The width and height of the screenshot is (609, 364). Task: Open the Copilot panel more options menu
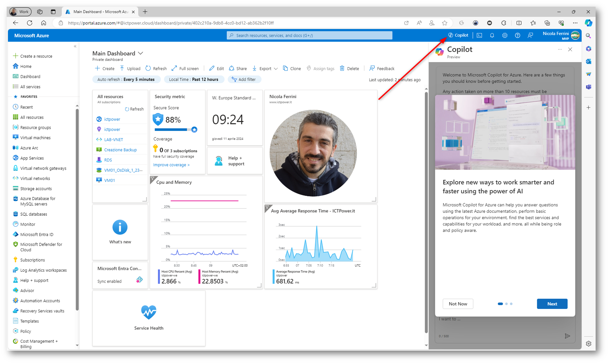[x=560, y=49]
